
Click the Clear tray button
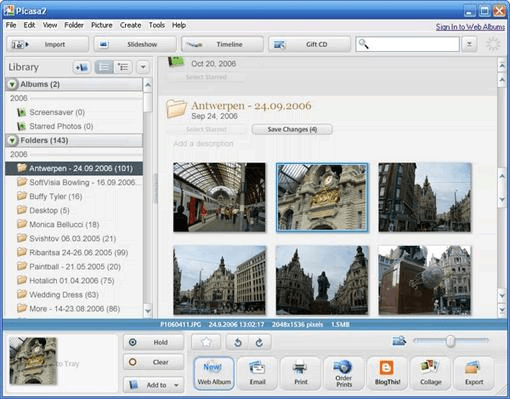point(153,362)
